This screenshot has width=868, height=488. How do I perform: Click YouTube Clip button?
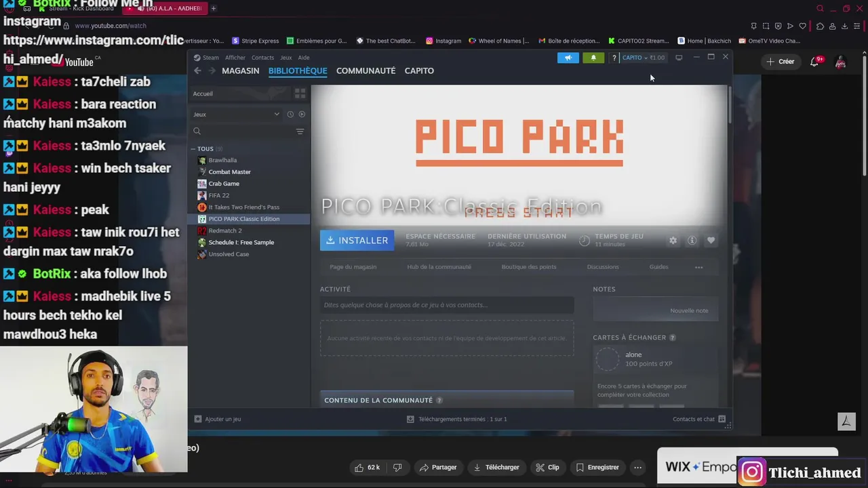click(x=548, y=467)
